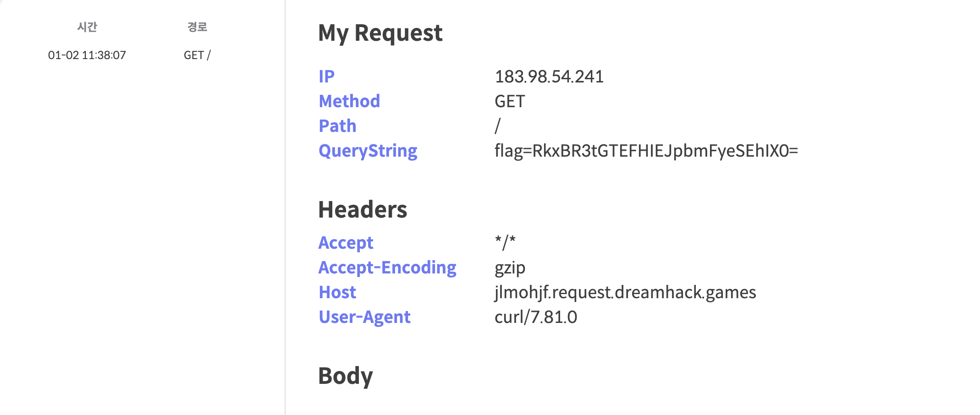Click the Host header label
The height and width of the screenshot is (415, 980).
(x=337, y=292)
